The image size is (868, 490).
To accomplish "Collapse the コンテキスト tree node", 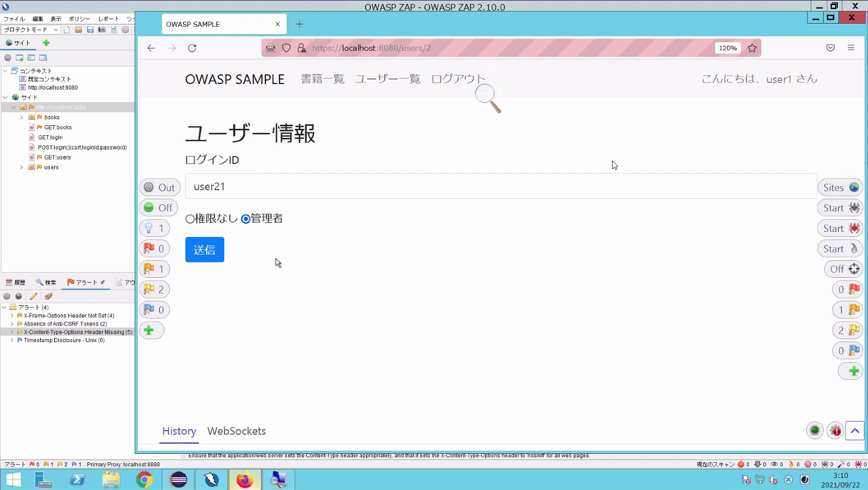I will click(x=5, y=71).
